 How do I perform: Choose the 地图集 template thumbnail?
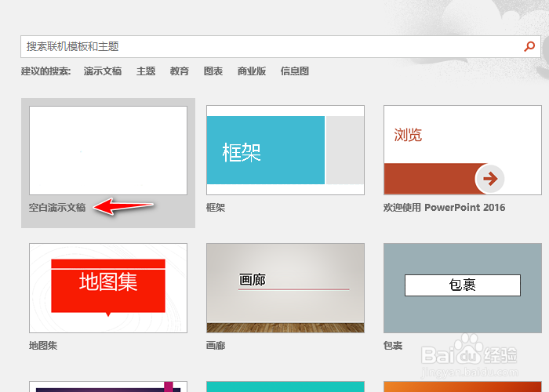tap(108, 288)
